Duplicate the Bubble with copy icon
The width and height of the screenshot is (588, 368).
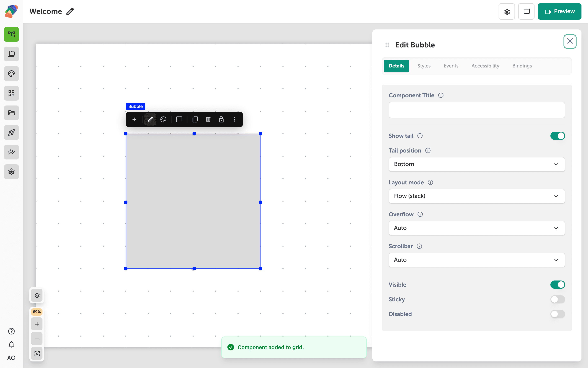[x=195, y=119]
